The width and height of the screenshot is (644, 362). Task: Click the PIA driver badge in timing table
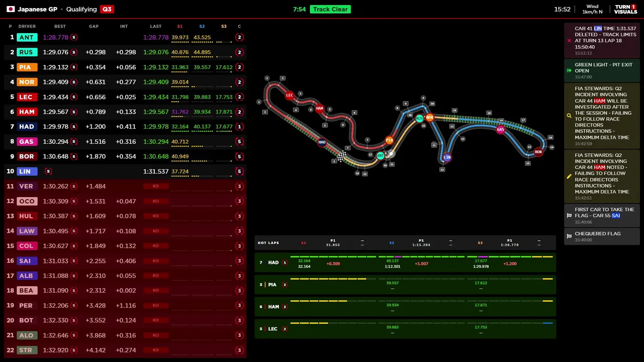click(x=27, y=67)
